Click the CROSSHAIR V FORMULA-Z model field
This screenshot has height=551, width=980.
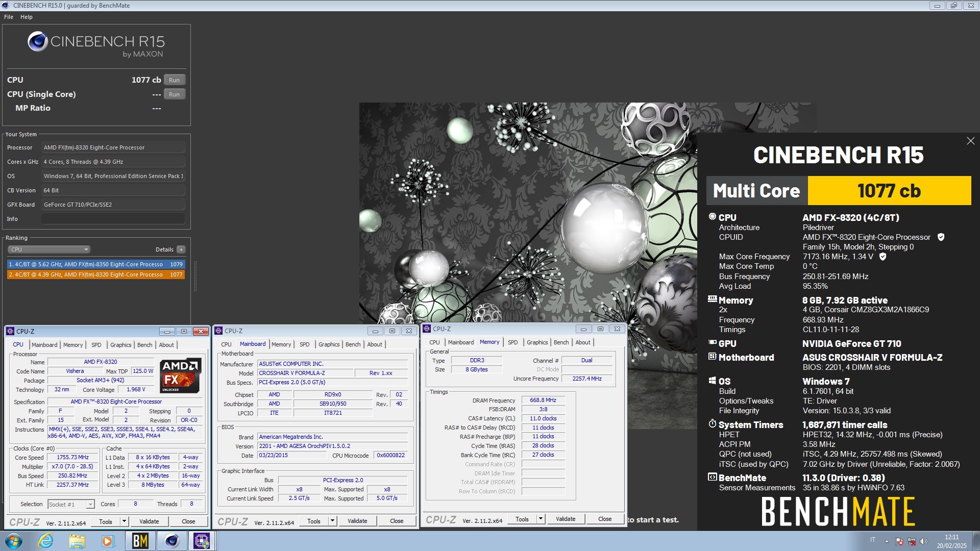coord(305,373)
